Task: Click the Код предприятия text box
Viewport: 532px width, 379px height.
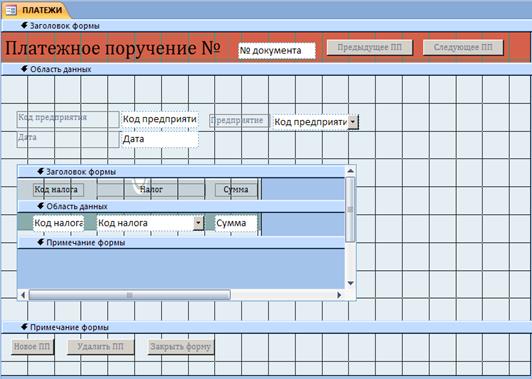Action: [159, 119]
